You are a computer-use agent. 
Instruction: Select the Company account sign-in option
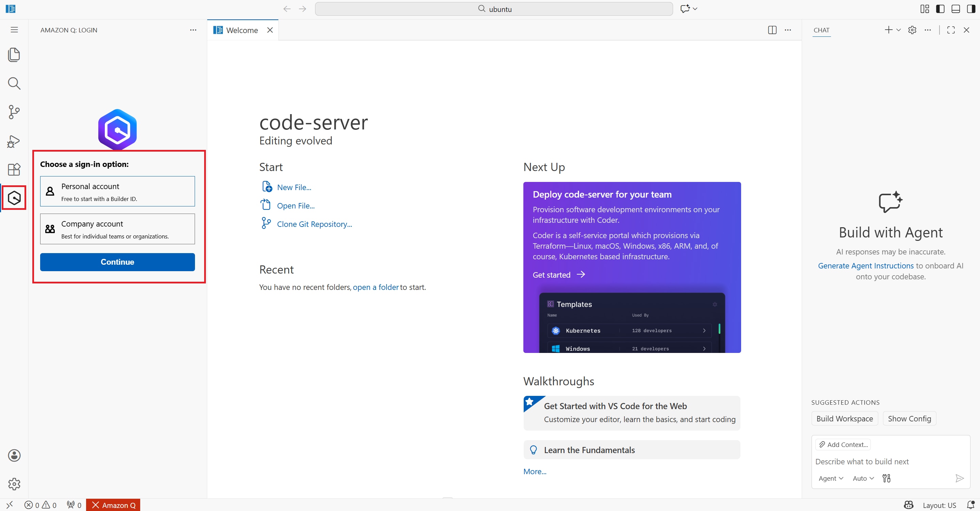(117, 229)
